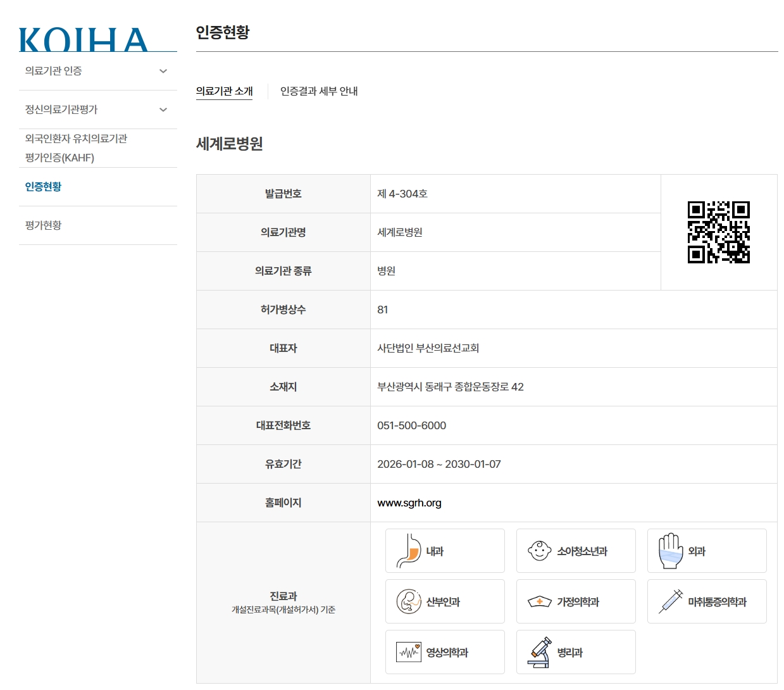
Task: Click the syringe icon for 마취통증의학과
Action: point(670,601)
